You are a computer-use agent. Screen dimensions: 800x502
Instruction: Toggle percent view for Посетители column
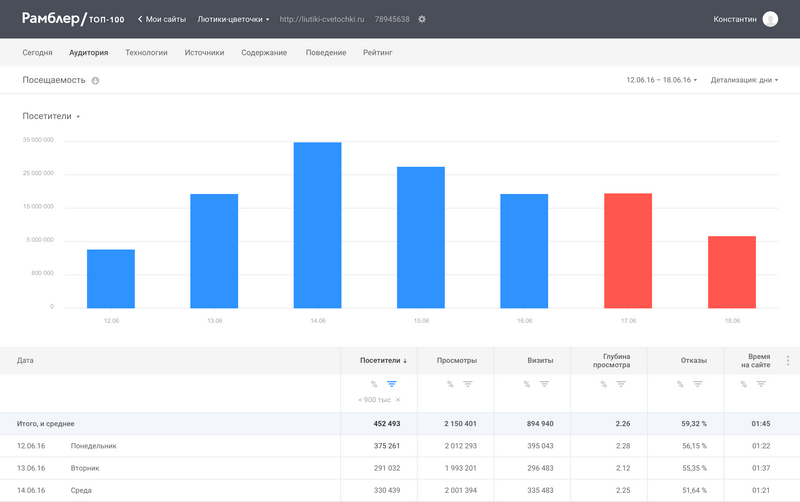point(374,384)
